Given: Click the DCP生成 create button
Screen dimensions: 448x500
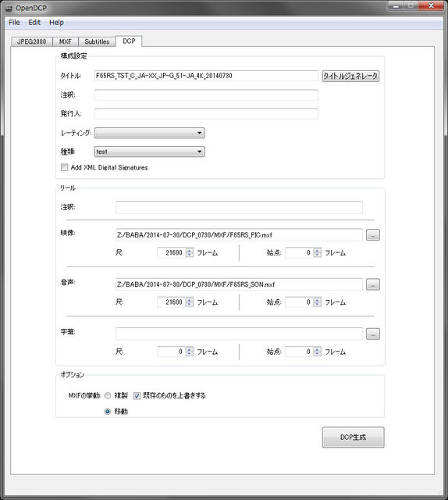Looking at the screenshot, I should tap(353, 437).
